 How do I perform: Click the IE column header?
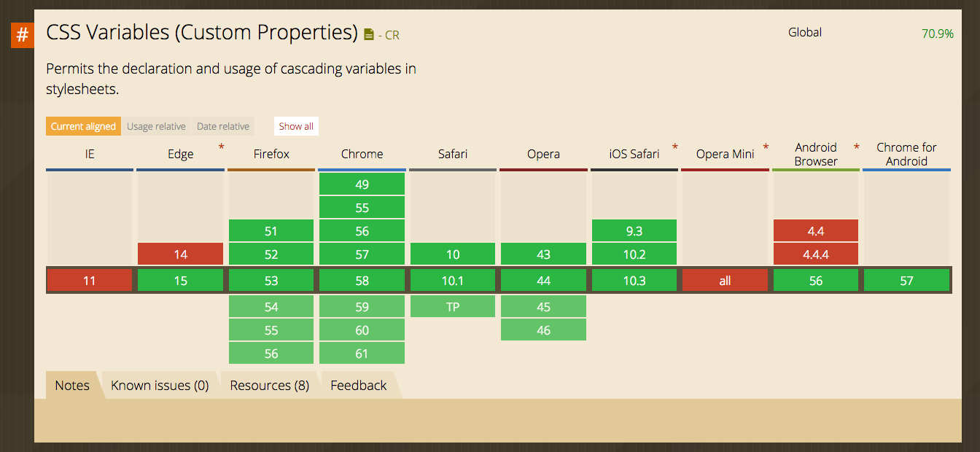(89, 154)
